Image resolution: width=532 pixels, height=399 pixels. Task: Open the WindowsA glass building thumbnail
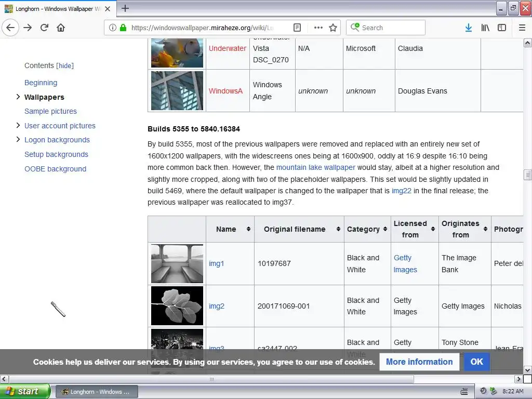[x=177, y=90]
